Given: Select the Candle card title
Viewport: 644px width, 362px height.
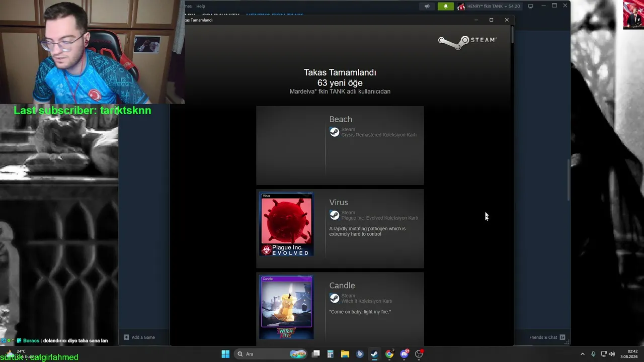Looking at the screenshot, I should tap(342, 285).
